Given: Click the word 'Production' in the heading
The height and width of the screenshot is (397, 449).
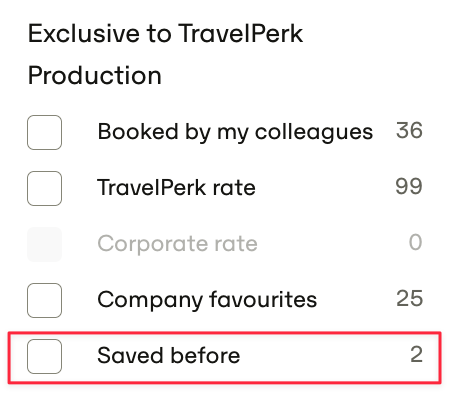Looking at the screenshot, I should pyautogui.click(x=95, y=76).
